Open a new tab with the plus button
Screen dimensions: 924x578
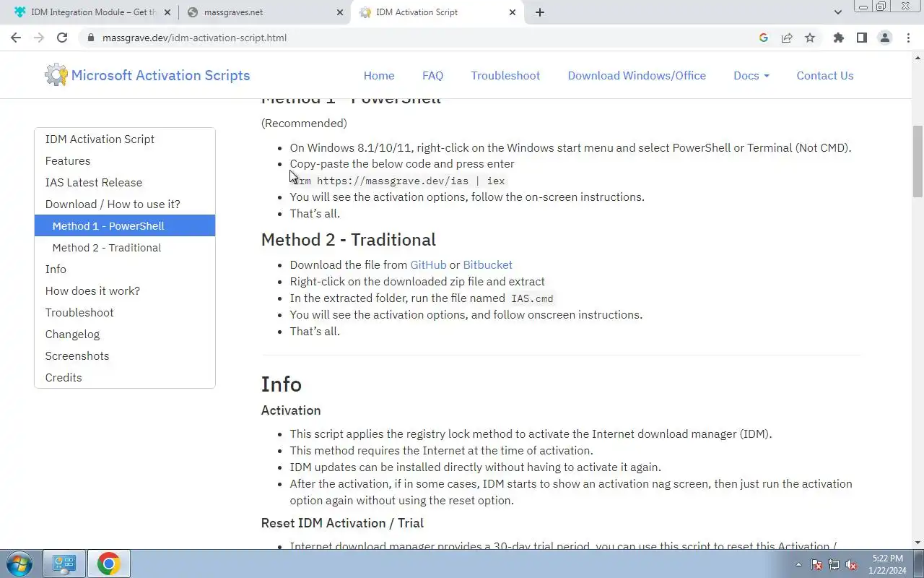[x=539, y=12]
